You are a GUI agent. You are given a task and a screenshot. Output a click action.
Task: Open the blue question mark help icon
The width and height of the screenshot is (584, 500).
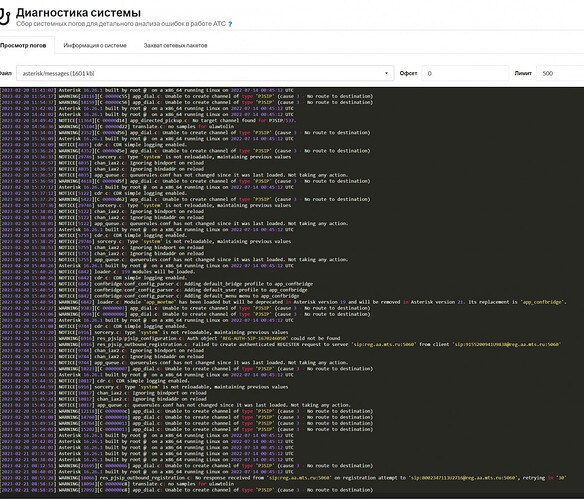(230, 24)
